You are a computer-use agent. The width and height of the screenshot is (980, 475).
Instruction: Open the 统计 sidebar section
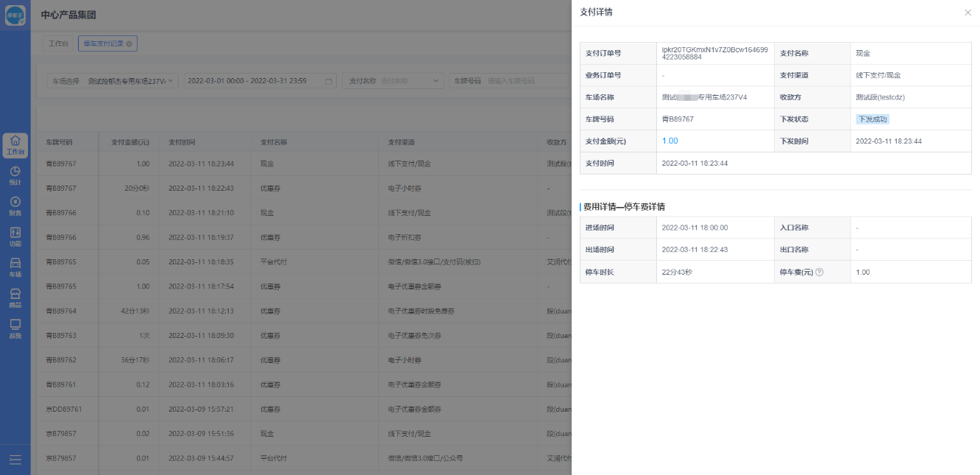pos(15,176)
